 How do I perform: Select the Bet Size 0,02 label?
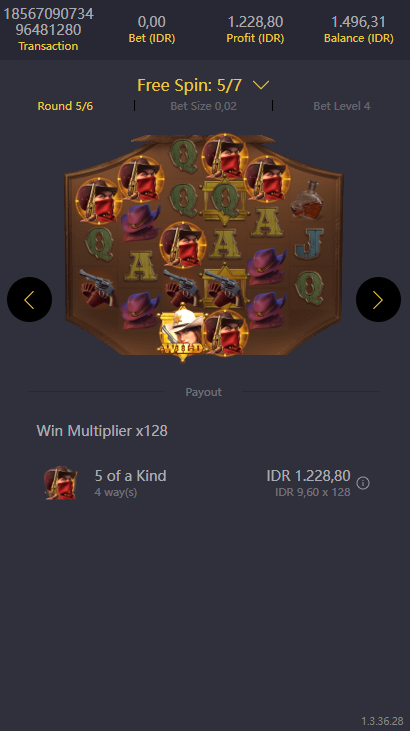(203, 106)
